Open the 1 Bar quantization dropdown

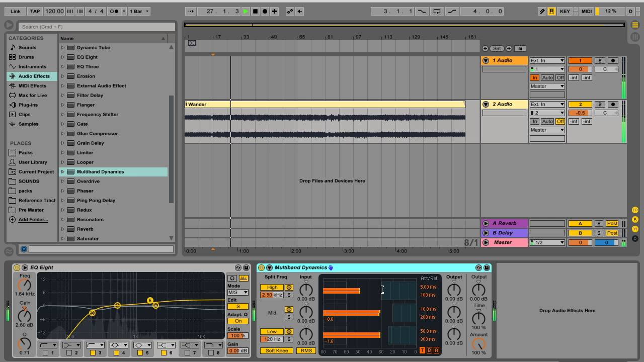139,11
